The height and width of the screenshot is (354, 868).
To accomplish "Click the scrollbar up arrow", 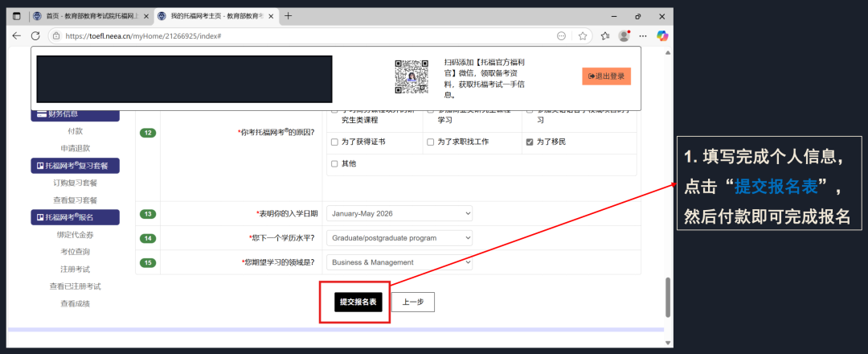I will [x=668, y=52].
